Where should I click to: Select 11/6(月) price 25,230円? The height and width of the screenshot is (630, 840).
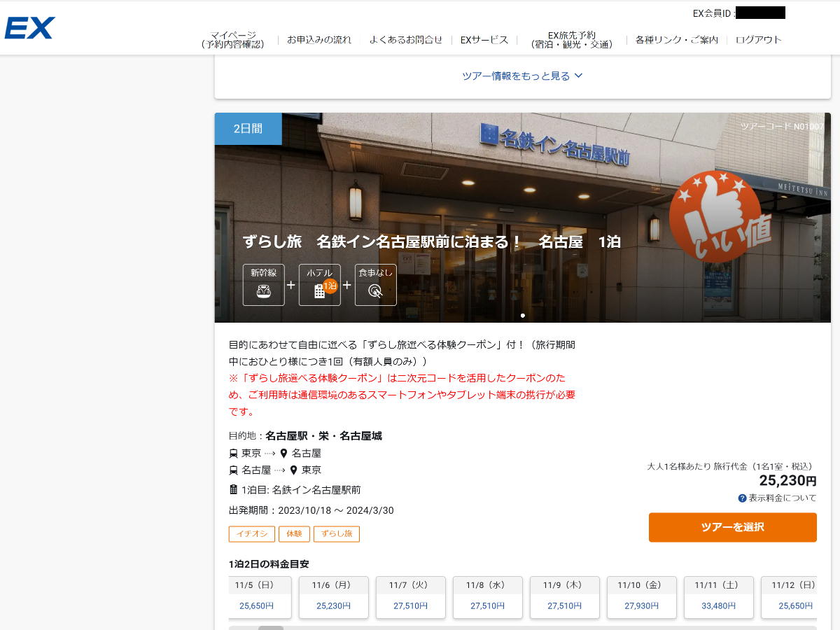pos(334,597)
